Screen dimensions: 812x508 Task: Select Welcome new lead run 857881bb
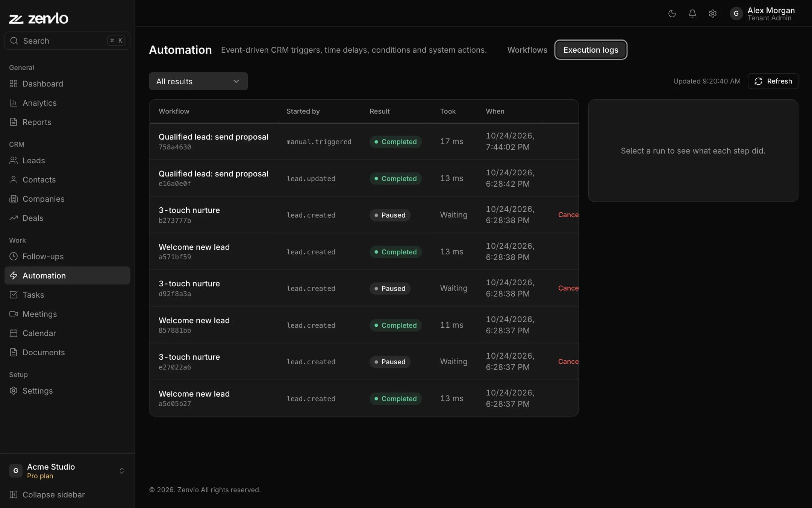tap(364, 325)
